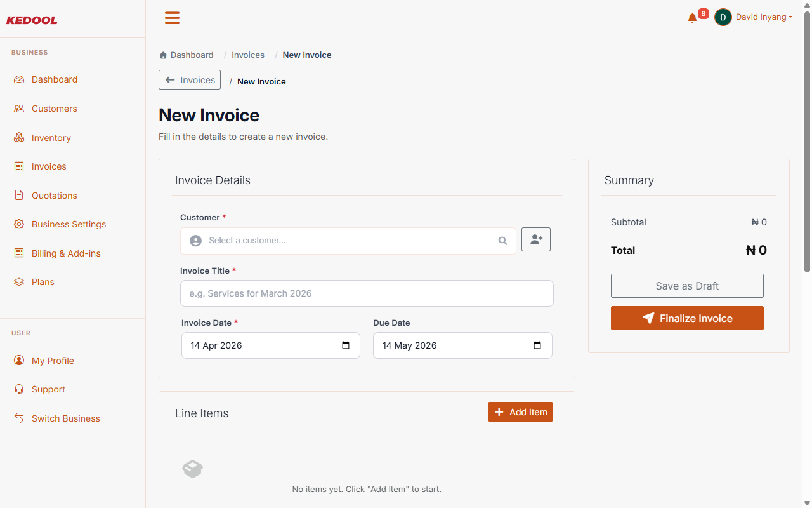Screen dimensions: 812x508
Task: Click the Inventory boxes icon in sidebar
Action: coord(19,138)
